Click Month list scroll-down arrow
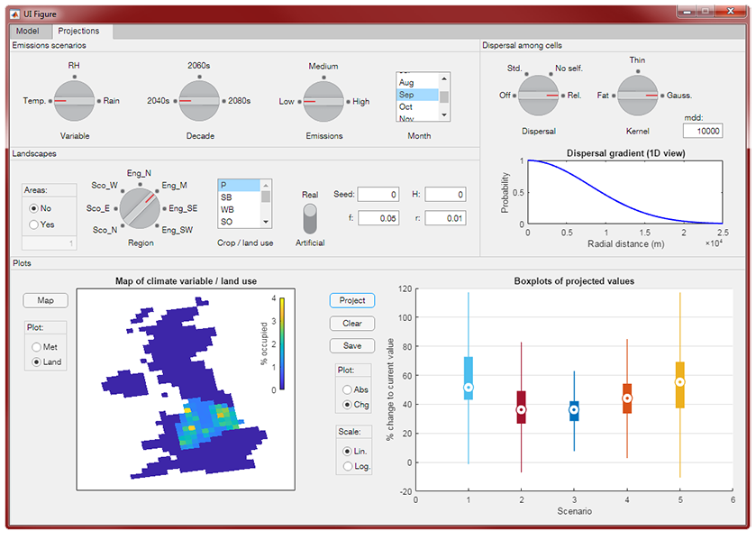756x540 pixels. click(444, 115)
